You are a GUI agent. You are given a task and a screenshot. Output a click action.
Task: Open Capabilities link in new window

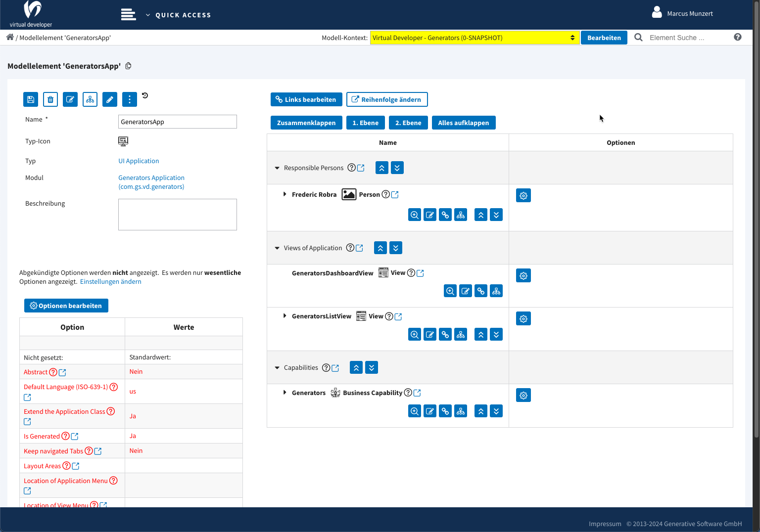pos(335,368)
